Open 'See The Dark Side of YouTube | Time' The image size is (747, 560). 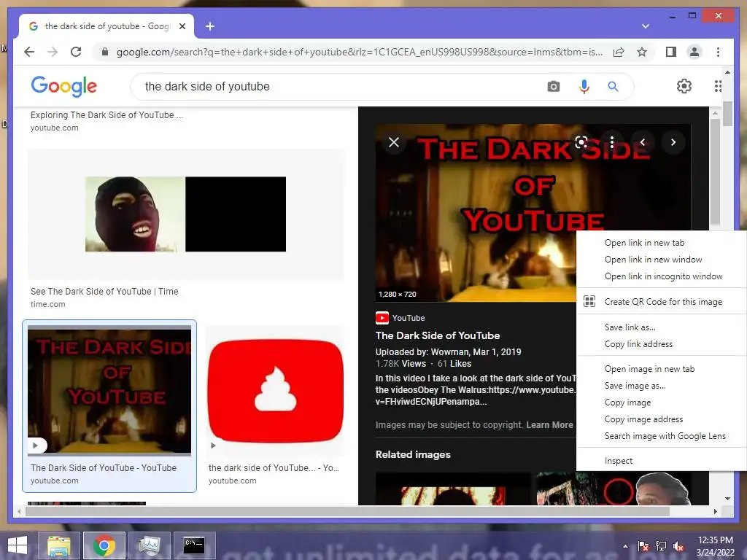[104, 292]
